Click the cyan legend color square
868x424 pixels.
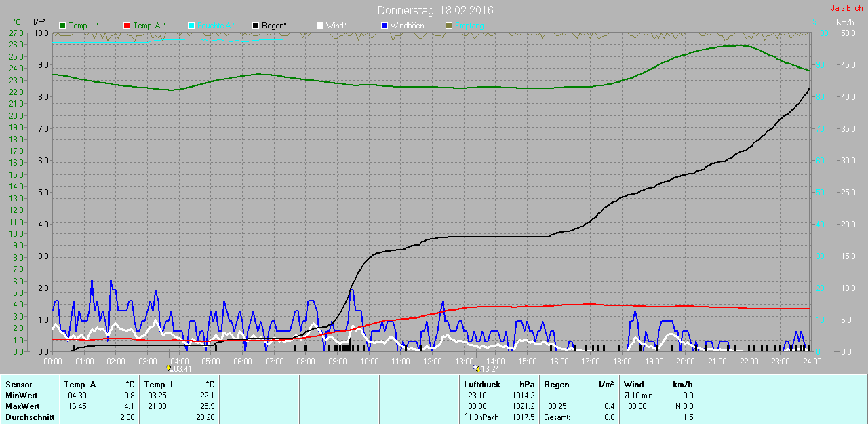tap(191, 26)
